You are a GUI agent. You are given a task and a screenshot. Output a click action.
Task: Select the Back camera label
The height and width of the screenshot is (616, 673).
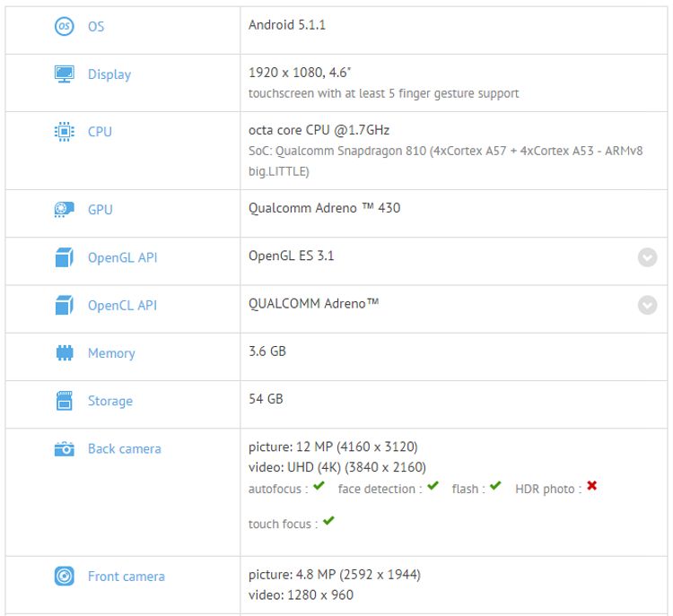point(124,449)
